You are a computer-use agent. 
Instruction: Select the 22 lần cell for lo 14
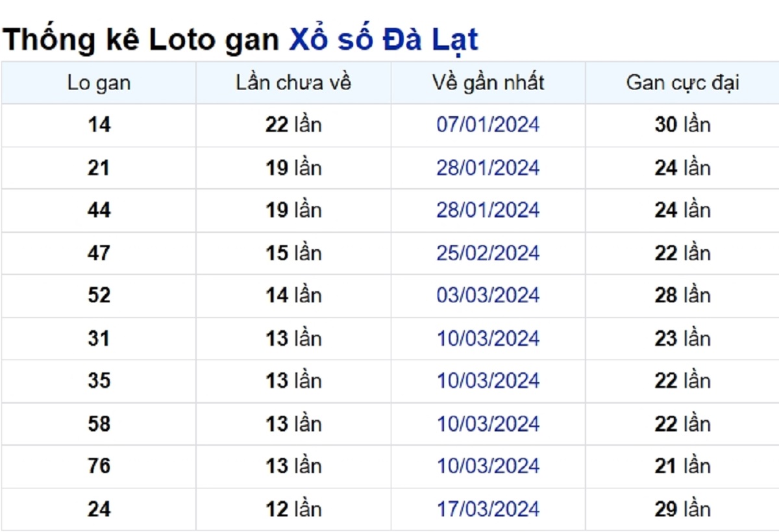coord(293,125)
